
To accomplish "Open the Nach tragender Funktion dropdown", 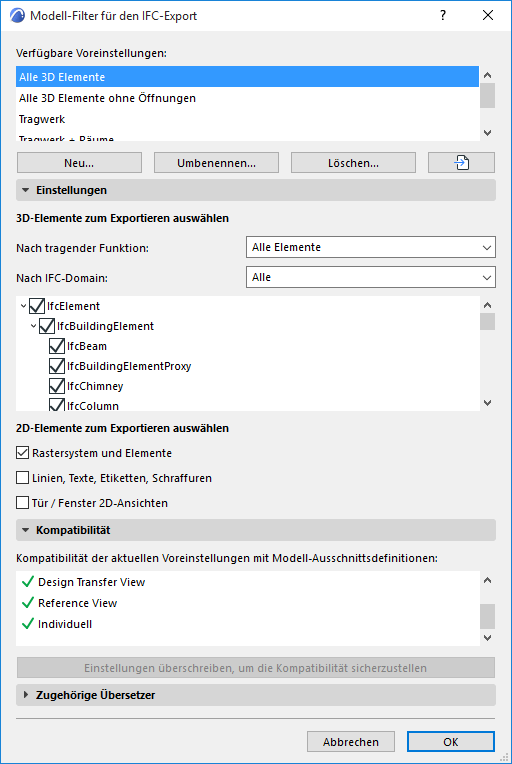I will click(x=371, y=247).
